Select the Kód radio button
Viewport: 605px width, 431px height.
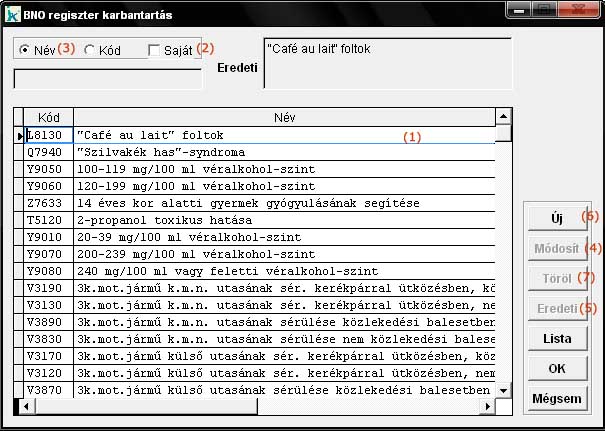[90, 50]
